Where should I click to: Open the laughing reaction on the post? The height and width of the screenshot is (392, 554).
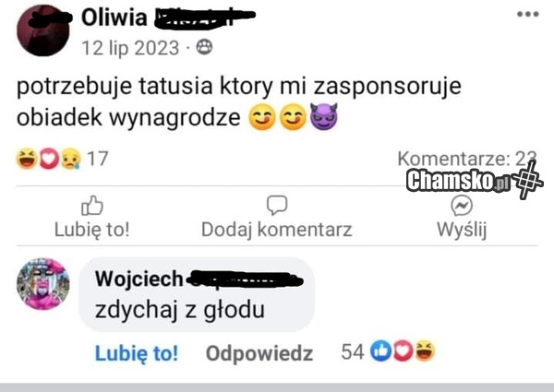[x=27, y=159]
